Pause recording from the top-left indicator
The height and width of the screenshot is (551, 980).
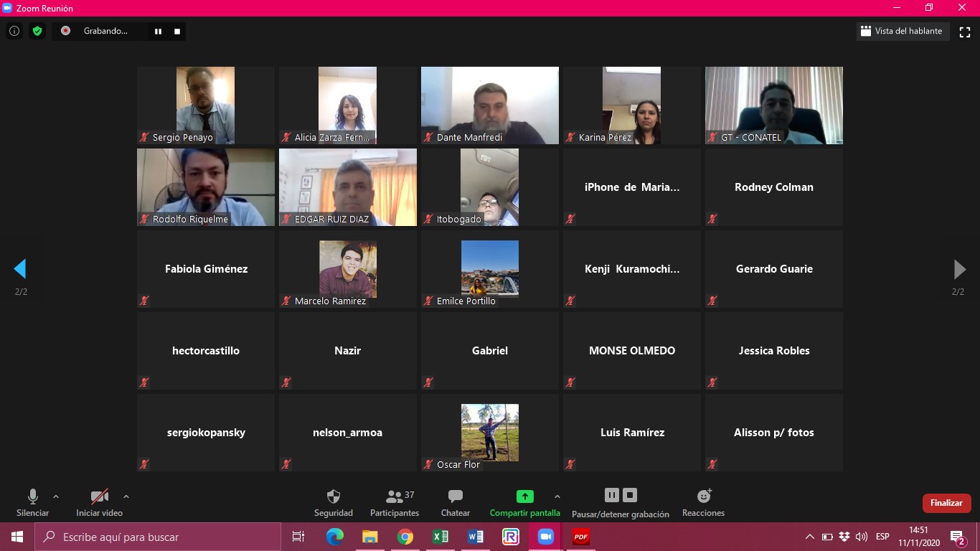158,31
